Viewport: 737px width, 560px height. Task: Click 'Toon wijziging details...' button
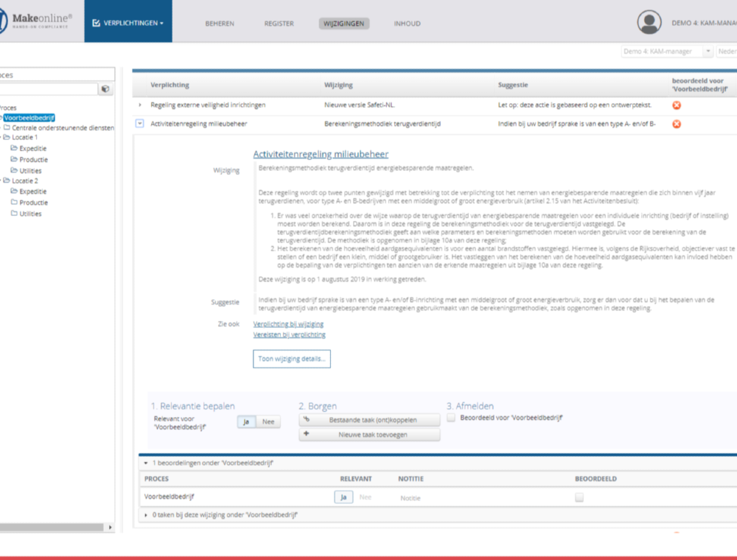(x=291, y=359)
